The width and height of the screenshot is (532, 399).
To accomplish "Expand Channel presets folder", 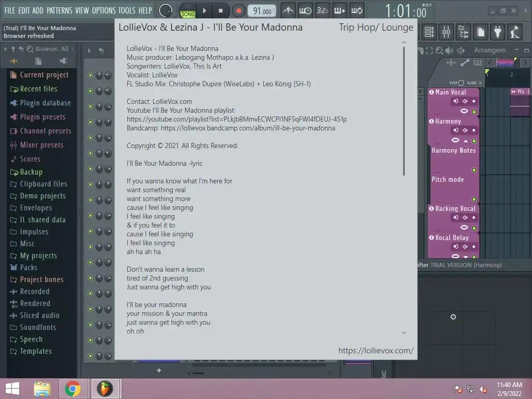I will [41, 131].
